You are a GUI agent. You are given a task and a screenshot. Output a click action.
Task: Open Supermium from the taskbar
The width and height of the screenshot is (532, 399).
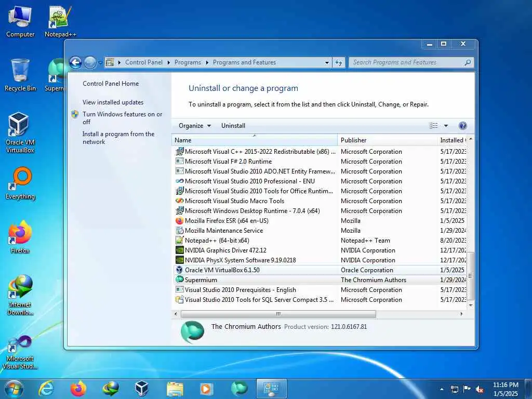[x=239, y=389]
